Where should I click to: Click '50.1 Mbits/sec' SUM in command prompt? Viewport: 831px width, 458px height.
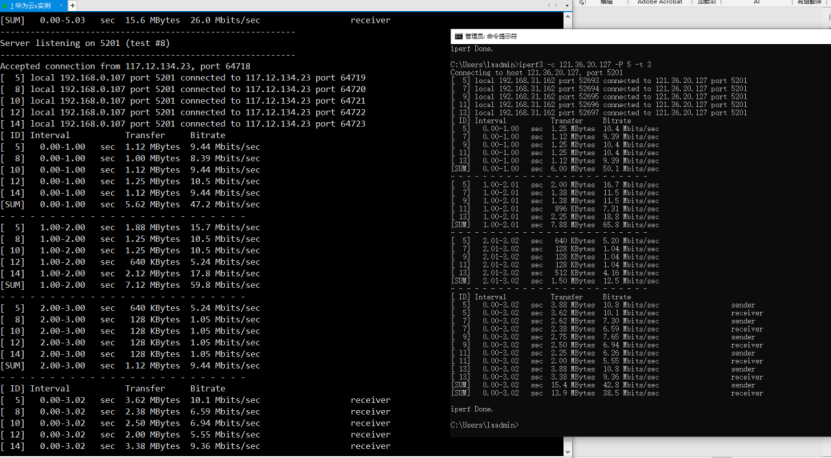(631, 169)
